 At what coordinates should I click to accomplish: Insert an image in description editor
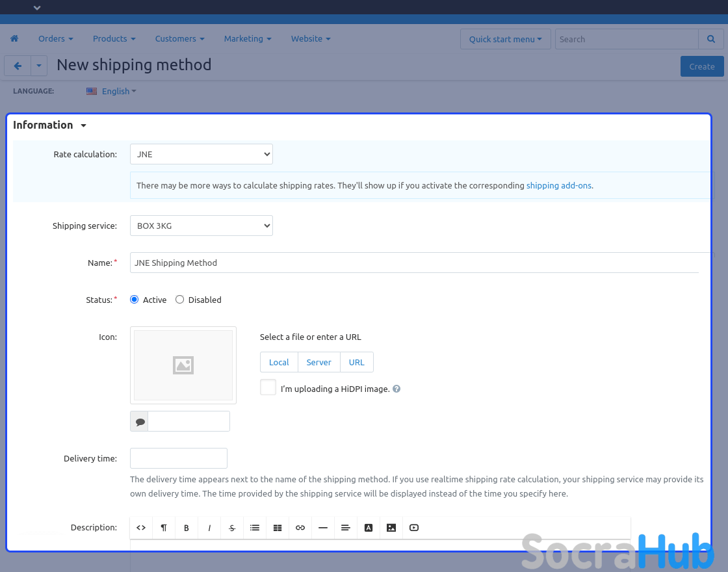point(391,528)
